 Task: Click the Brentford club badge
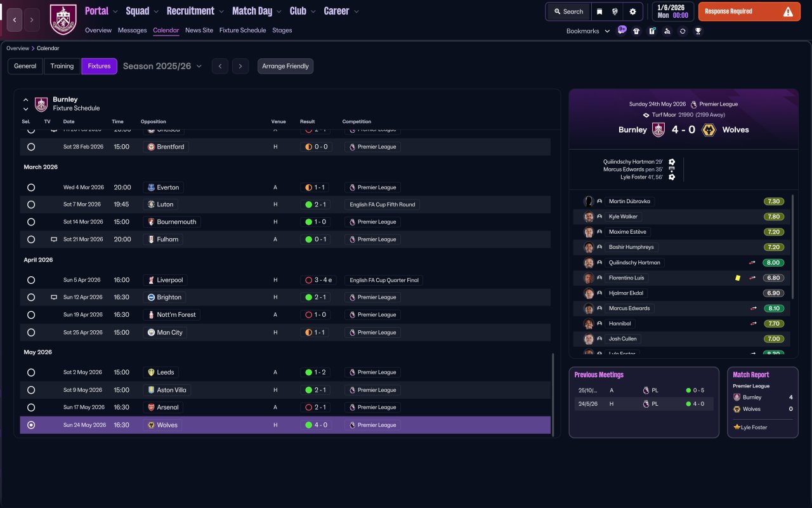[151, 147]
